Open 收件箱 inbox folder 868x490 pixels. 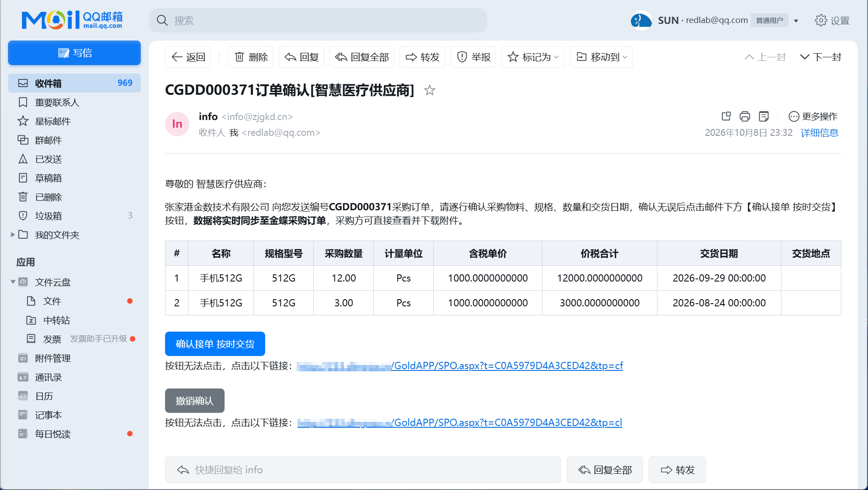tap(74, 83)
